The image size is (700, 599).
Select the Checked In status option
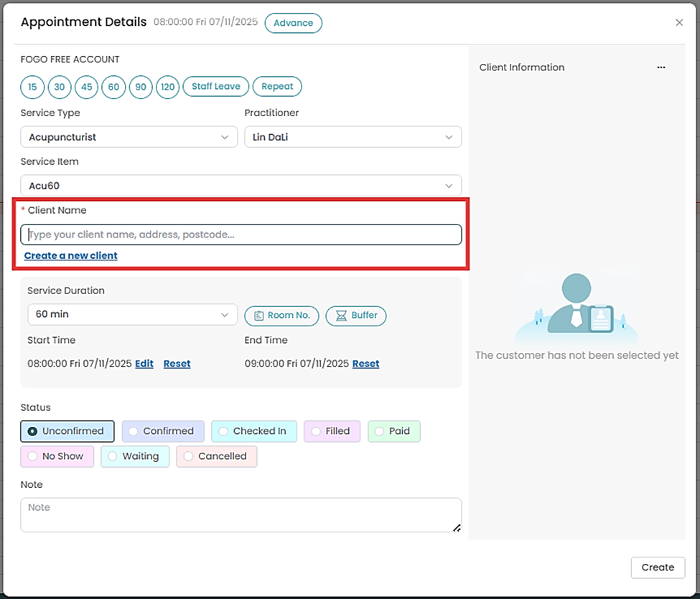pyautogui.click(x=253, y=431)
